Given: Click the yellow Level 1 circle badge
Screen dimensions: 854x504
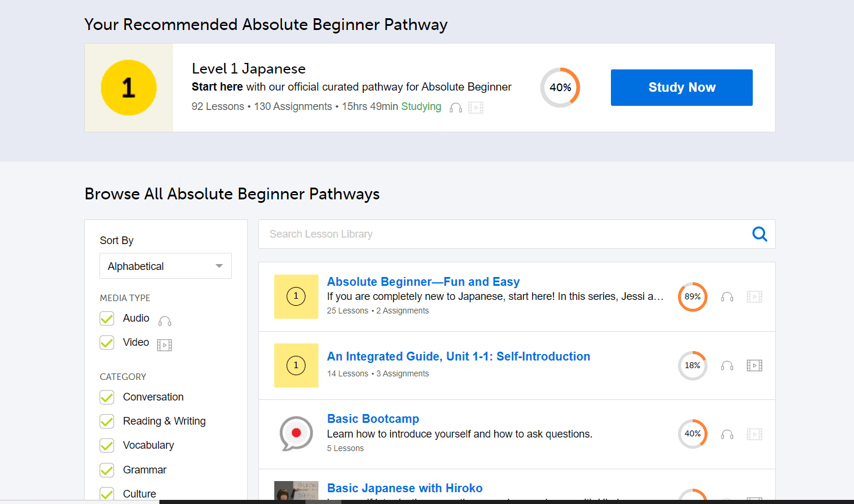Looking at the screenshot, I should 129,88.
